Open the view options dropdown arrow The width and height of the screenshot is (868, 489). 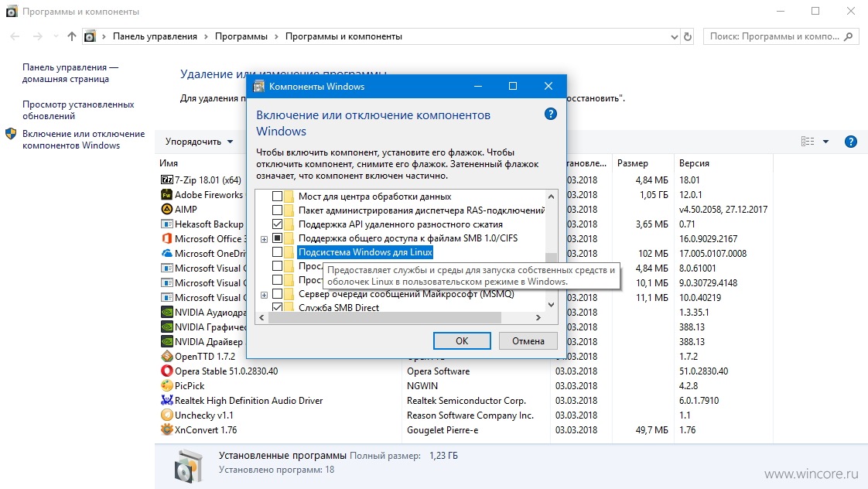[x=825, y=142]
